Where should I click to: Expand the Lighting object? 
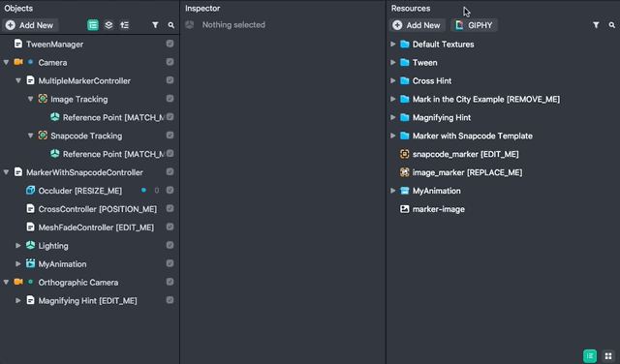[17, 246]
